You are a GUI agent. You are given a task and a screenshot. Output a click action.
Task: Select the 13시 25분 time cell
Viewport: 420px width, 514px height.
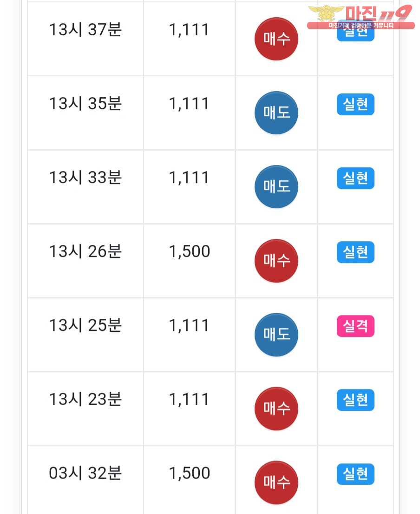click(85, 325)
